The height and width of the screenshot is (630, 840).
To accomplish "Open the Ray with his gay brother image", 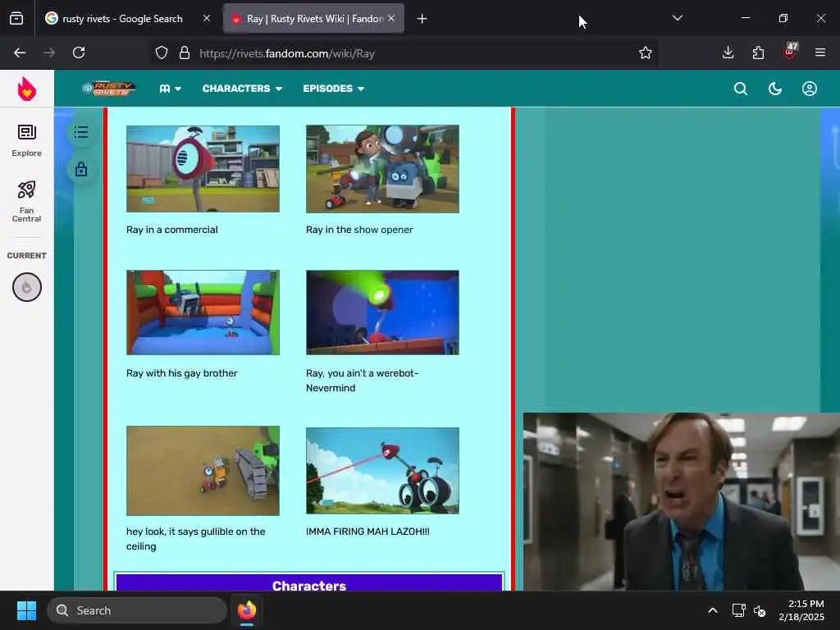I will pos(203,313).
